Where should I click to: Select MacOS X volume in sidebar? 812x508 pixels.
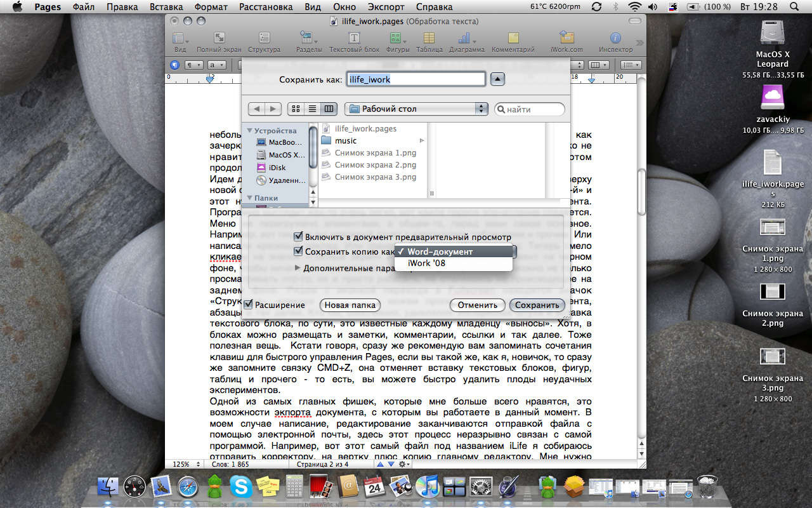tap(282, 155)
